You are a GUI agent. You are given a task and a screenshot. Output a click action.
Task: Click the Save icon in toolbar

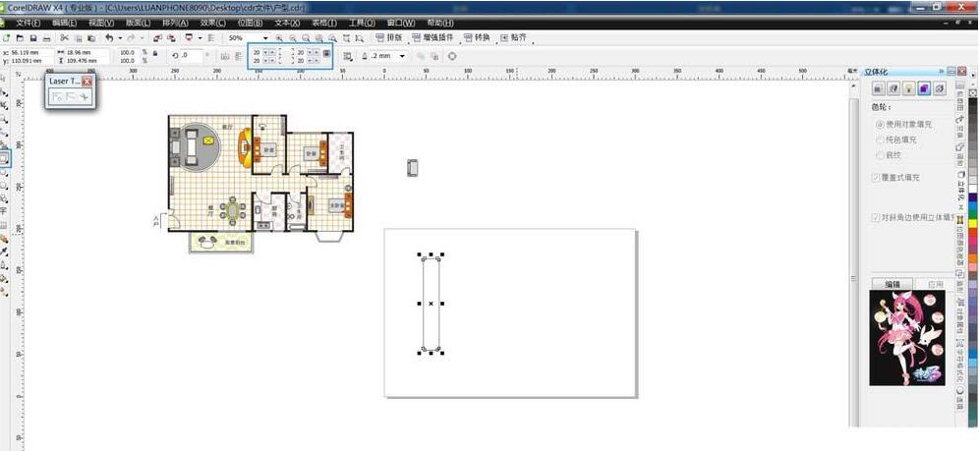(x=33, y=38)
